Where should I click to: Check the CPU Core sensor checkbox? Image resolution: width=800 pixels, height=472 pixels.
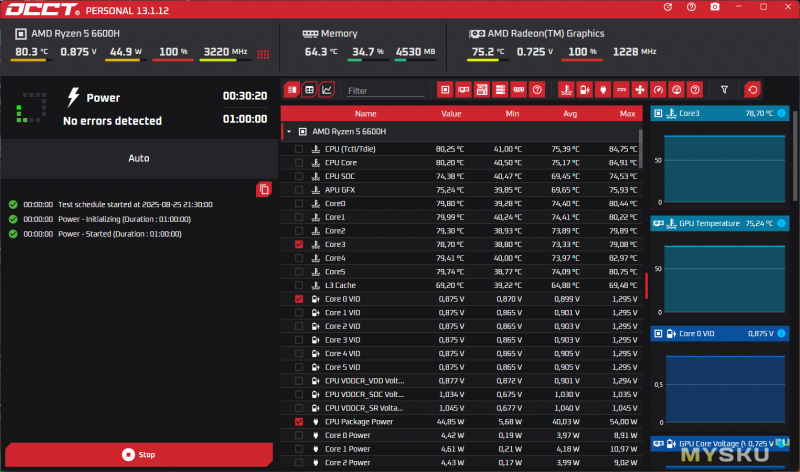(x=299, y=163)
